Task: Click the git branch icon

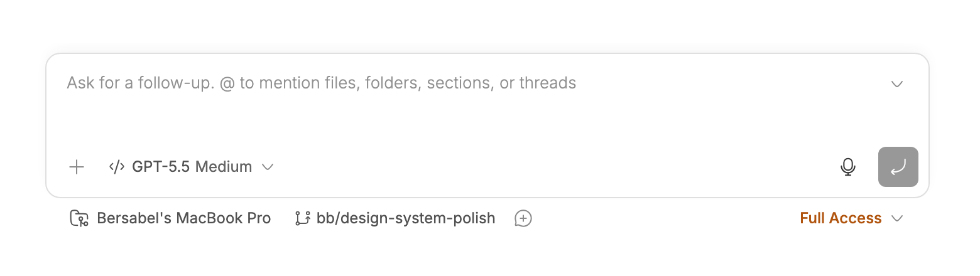Action: (303, 218)
